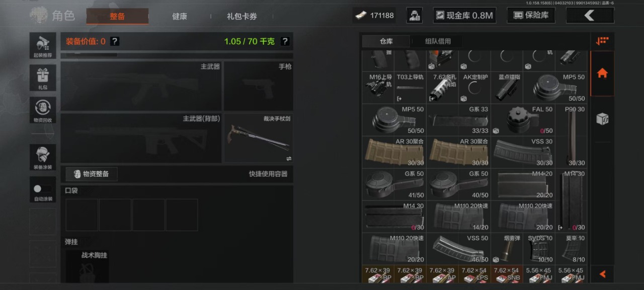Click the help icon beside 装备价值

(x=115, y=41)
